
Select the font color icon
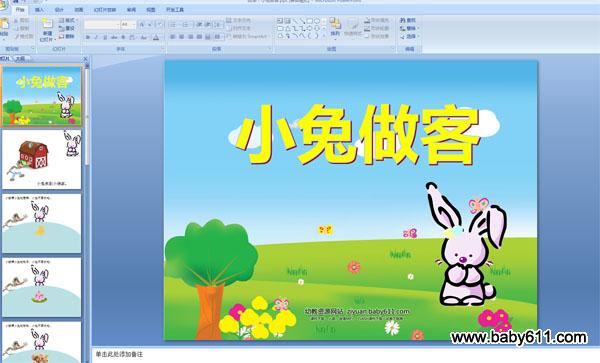156,37
